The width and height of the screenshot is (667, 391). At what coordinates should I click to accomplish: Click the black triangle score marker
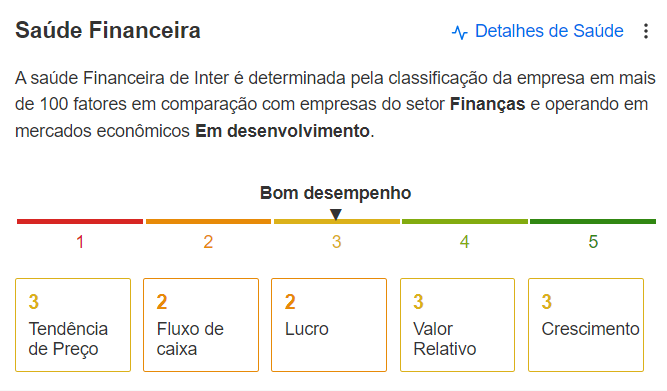(x=336, y=214)
